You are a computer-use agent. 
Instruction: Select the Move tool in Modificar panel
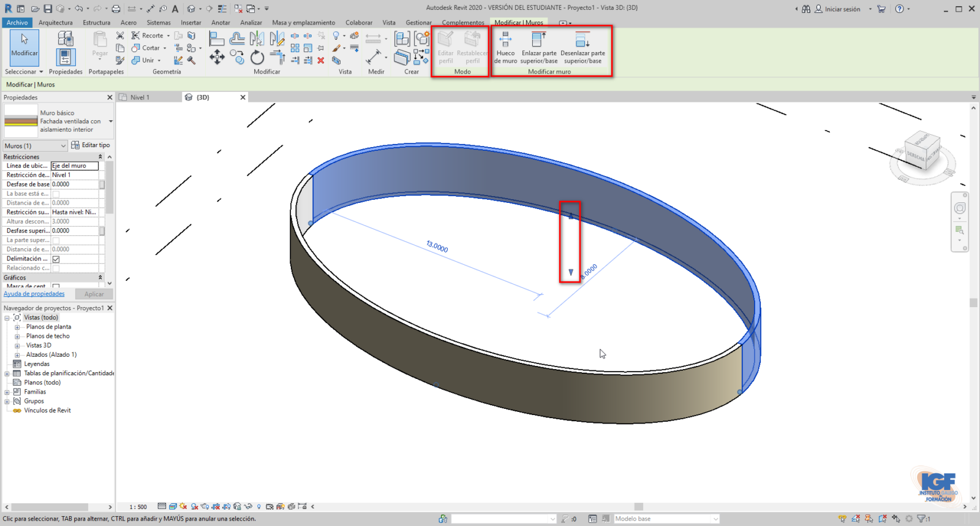(217, 58)
